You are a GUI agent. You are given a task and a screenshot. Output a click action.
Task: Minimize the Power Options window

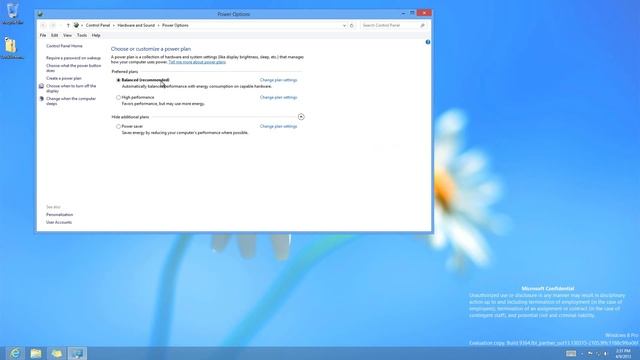pos(403,13)
